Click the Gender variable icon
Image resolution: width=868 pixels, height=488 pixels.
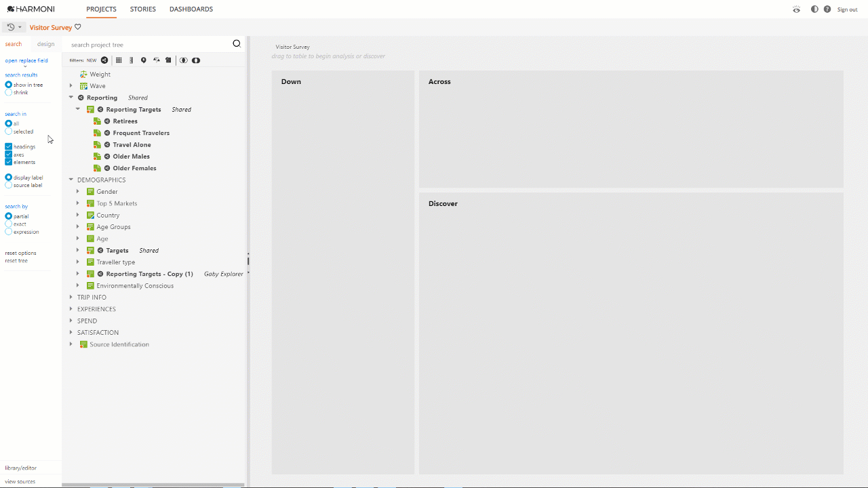(90, 192)
